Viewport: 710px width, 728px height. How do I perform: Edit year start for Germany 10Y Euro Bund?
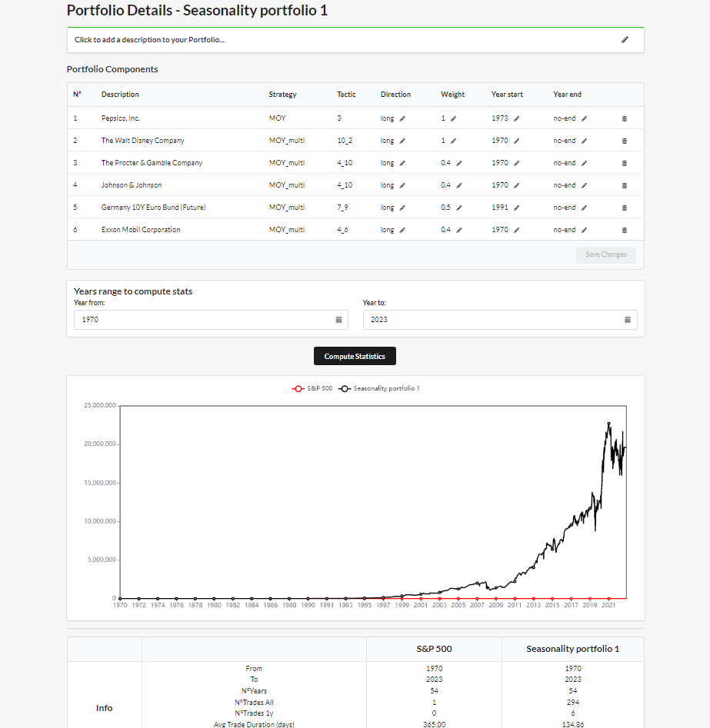517,208
